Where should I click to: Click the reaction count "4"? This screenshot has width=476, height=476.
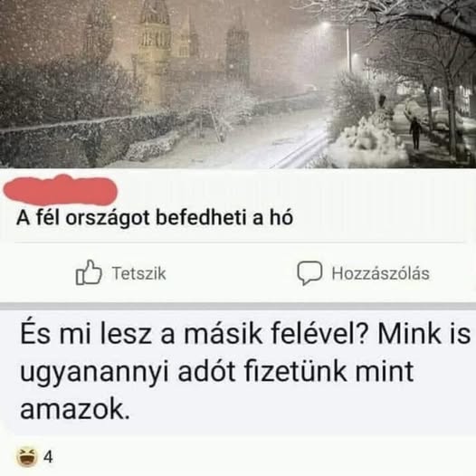pos(48,457)
